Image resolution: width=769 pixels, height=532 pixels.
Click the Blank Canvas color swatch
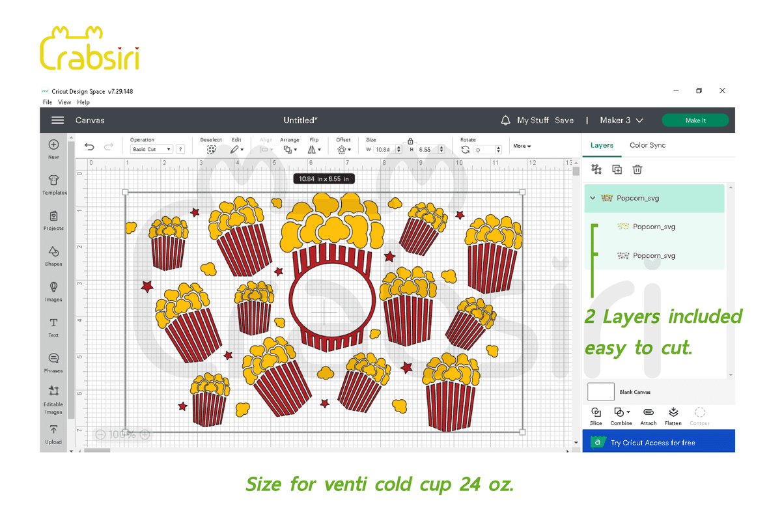600,392
